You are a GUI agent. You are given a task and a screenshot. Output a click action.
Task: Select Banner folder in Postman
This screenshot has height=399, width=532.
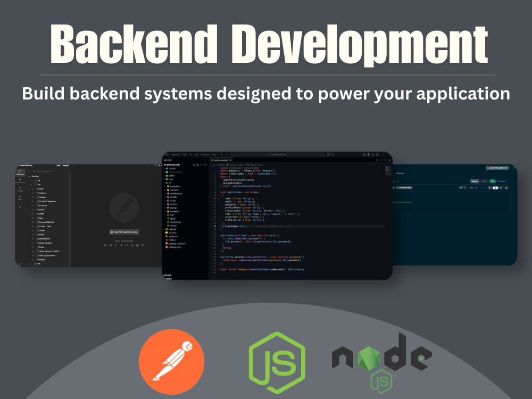coord(40,260)
